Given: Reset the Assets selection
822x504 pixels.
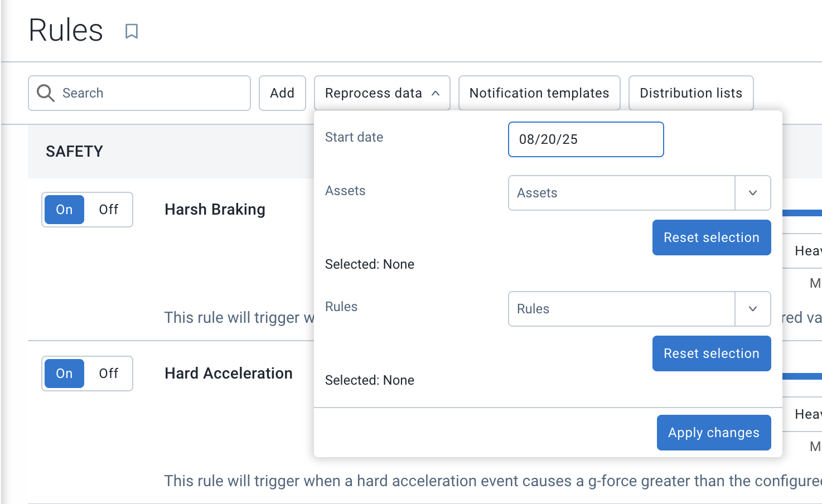Looking at the screenshot, I should (712, 238).
